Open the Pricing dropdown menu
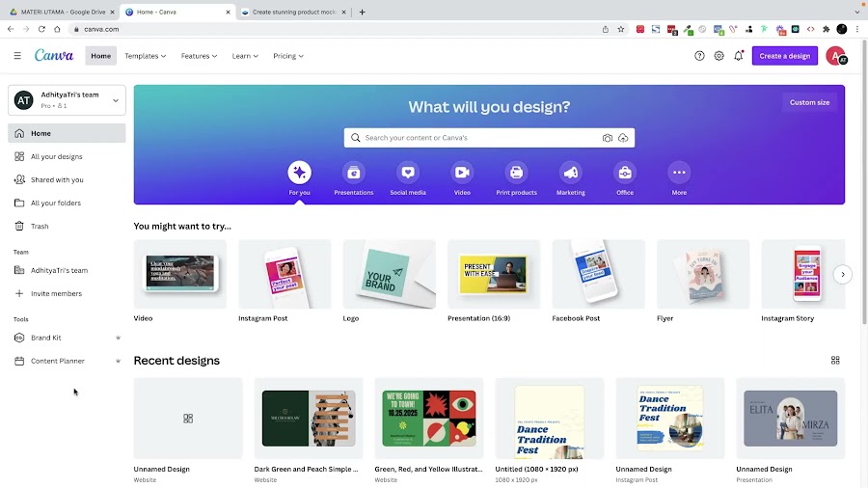This screenshot has width=868, height=488. point(287,56)
